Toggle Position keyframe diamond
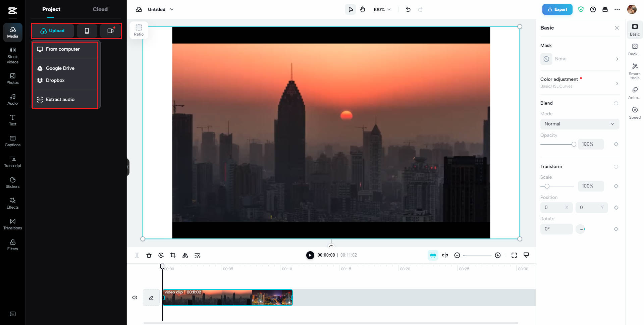 tap(616, 208)
